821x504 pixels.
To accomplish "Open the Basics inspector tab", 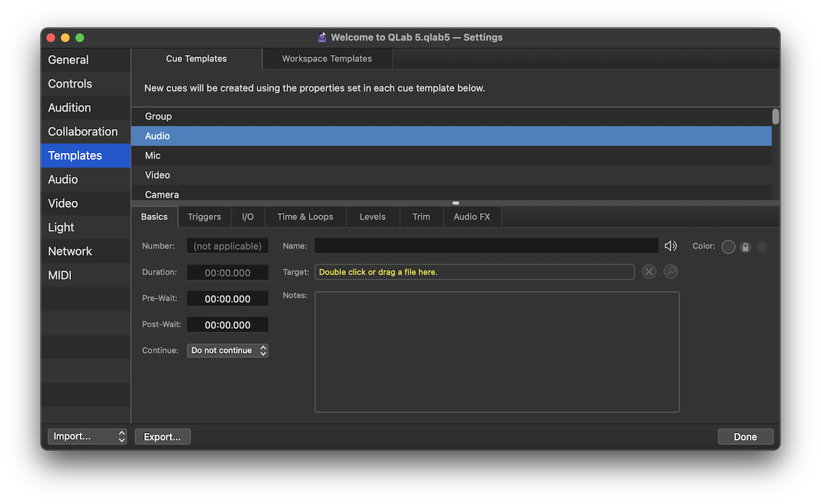I will [x=154, y=217].
